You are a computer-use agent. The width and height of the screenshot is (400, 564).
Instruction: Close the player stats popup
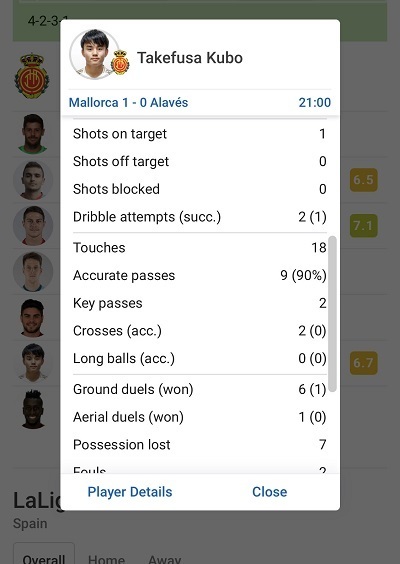(269, 492)
